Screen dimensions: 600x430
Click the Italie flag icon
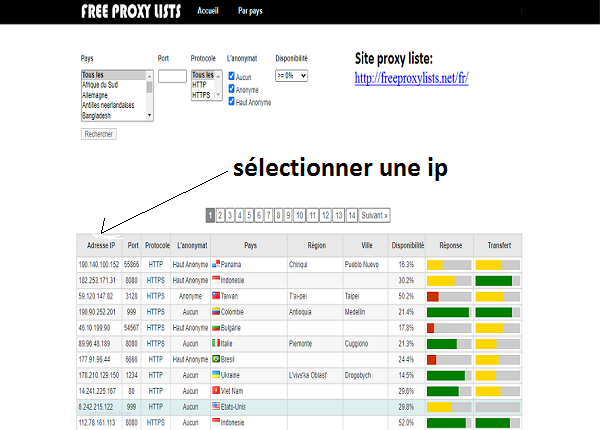coord(216,343)
